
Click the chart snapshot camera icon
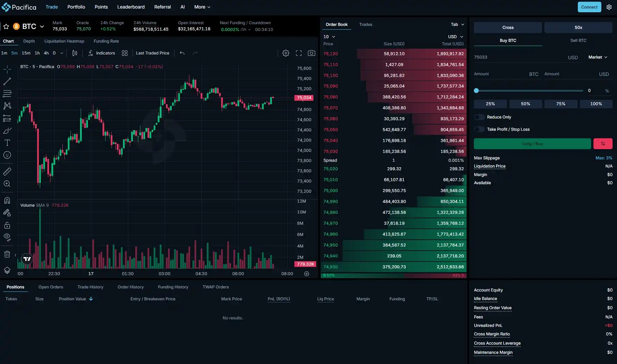tap(311, 53)
